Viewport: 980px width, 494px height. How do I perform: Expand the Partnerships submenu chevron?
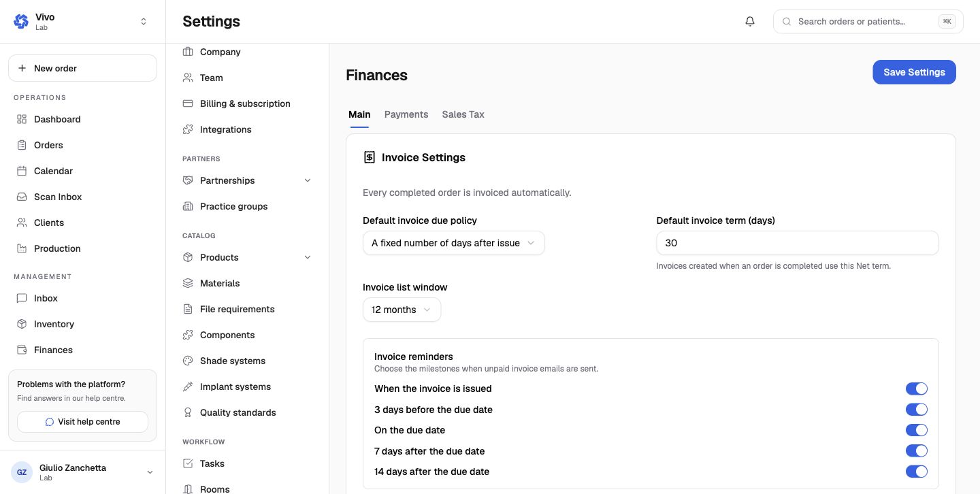pos(307,180)
